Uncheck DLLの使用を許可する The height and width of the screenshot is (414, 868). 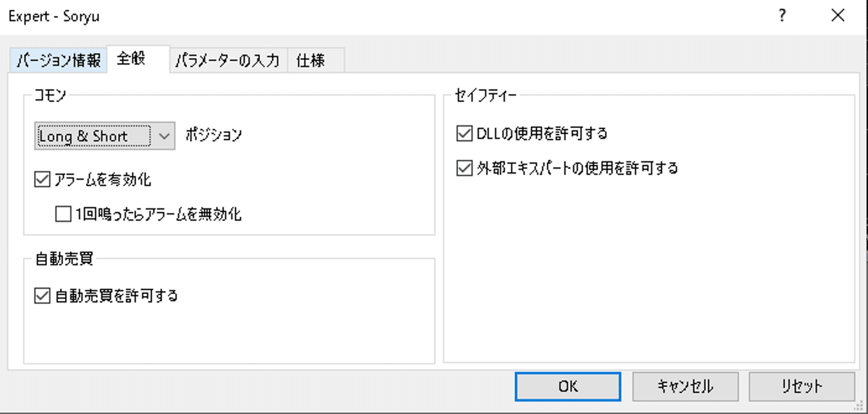pyautogui.click(x=463, y=133)
